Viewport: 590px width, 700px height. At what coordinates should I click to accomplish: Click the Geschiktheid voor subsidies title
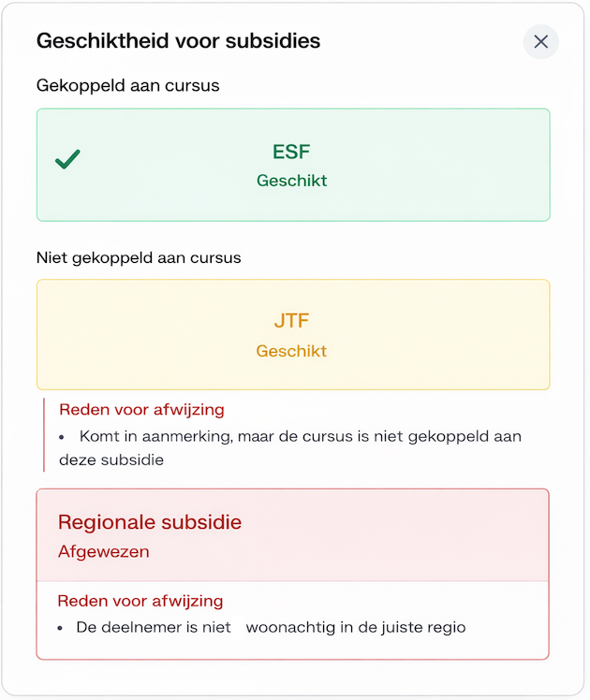pos(178,40)
